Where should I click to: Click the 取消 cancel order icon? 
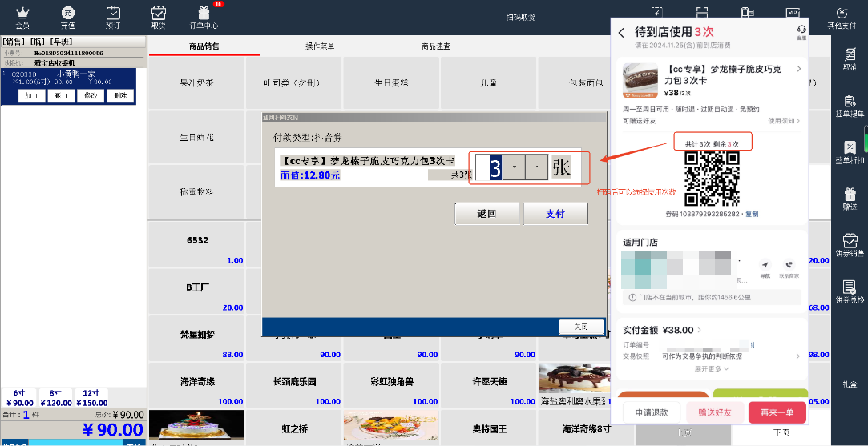(x=850, y=59)
